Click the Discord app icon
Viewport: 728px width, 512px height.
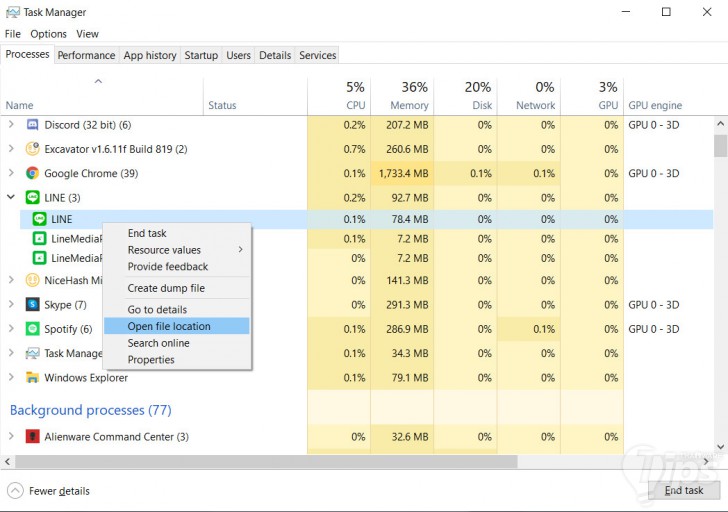[x=32, y=125]
